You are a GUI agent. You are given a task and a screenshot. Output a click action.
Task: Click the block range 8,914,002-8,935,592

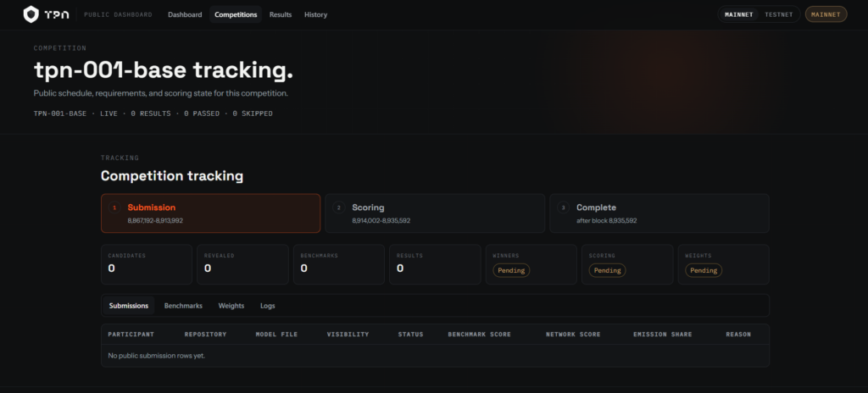coord(381,220)
